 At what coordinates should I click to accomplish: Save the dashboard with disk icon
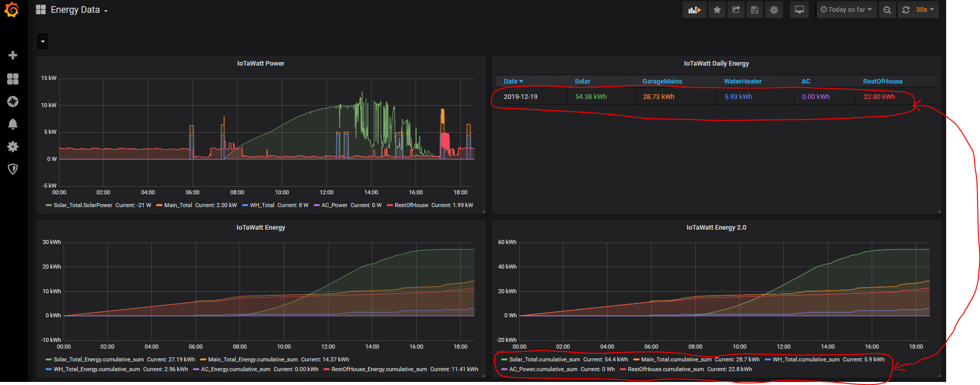(x=754, y=10)
